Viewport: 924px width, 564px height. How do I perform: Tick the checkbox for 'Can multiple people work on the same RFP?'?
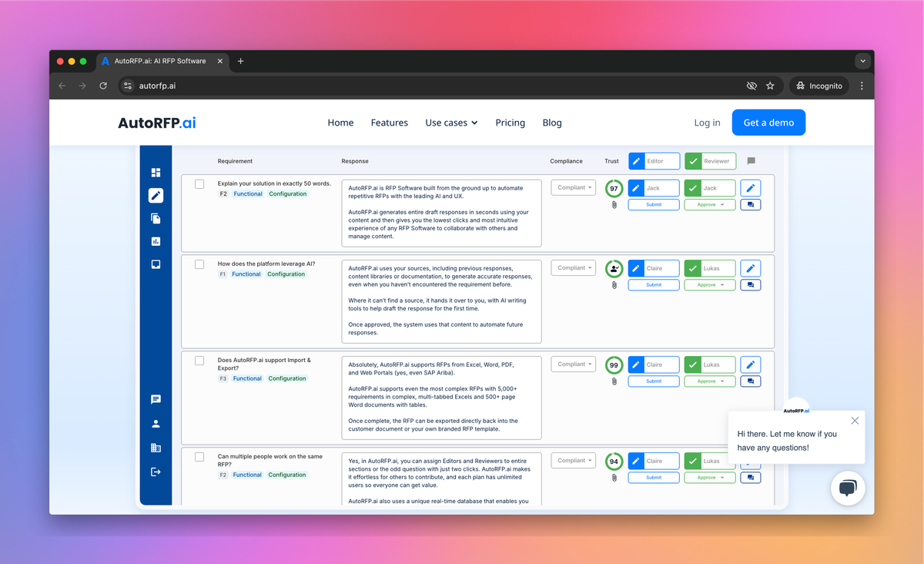coord(199,457)
